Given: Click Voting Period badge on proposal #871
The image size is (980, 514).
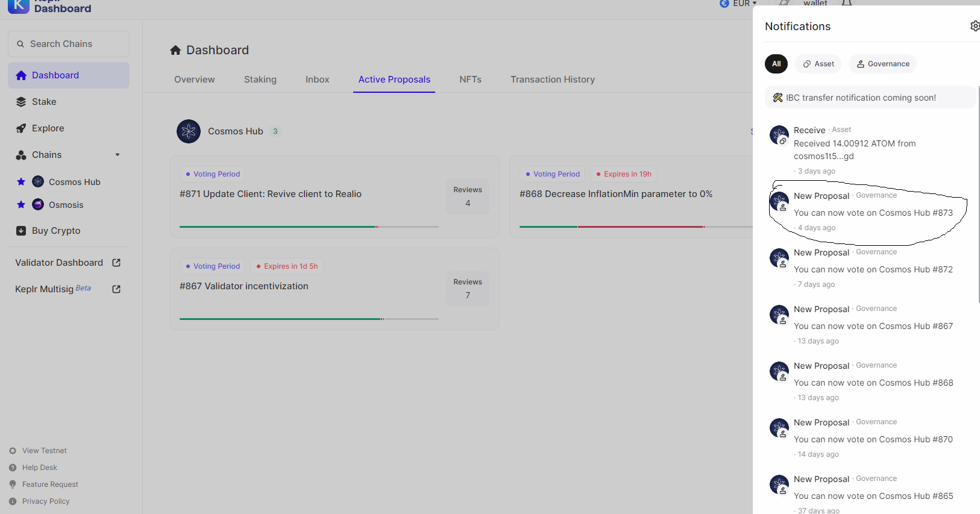Looking at the screenshot, I should pyautogui.click(x=213, y=174).
